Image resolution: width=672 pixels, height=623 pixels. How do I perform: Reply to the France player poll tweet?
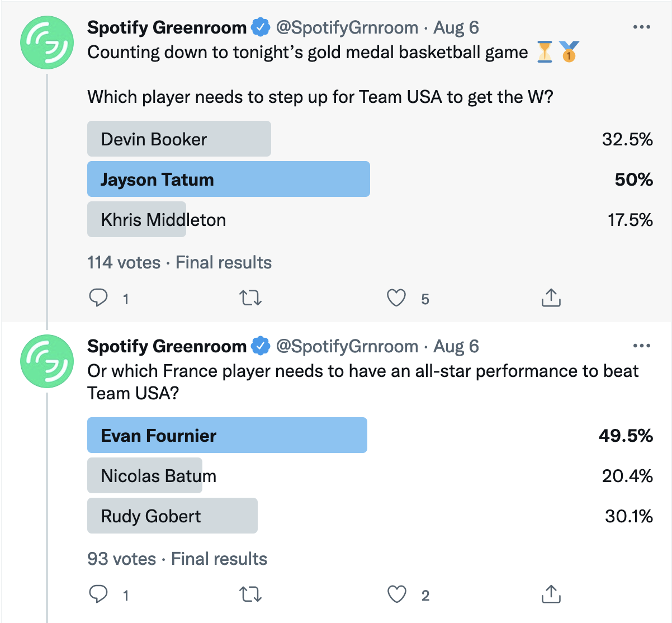tap(98, 594)
